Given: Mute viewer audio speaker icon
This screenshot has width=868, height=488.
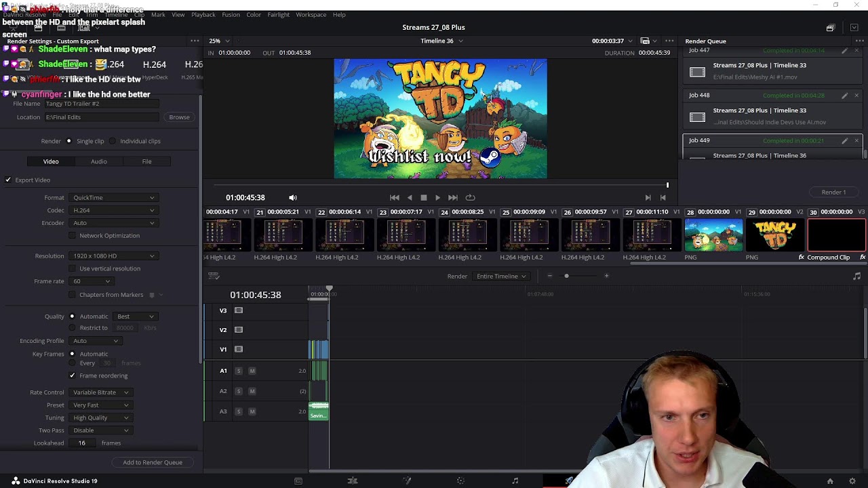Looking at the screenshot, I should click(293, 197).
